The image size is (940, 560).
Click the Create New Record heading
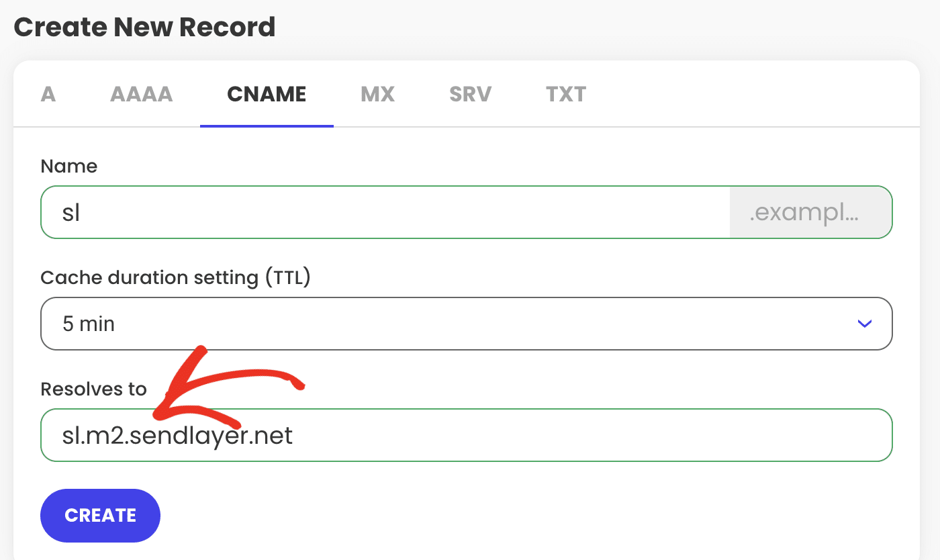tap(146, 27)
